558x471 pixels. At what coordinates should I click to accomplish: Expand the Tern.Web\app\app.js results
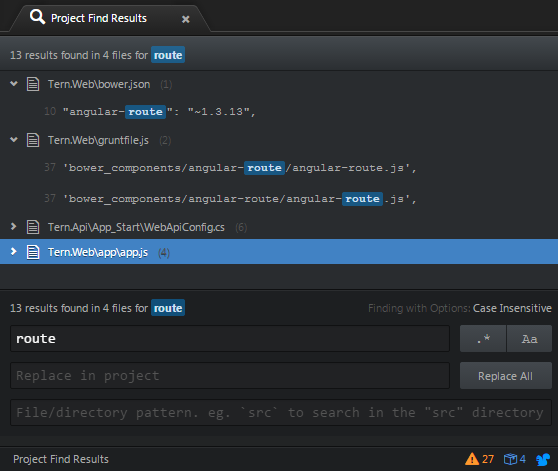[14, 252]
